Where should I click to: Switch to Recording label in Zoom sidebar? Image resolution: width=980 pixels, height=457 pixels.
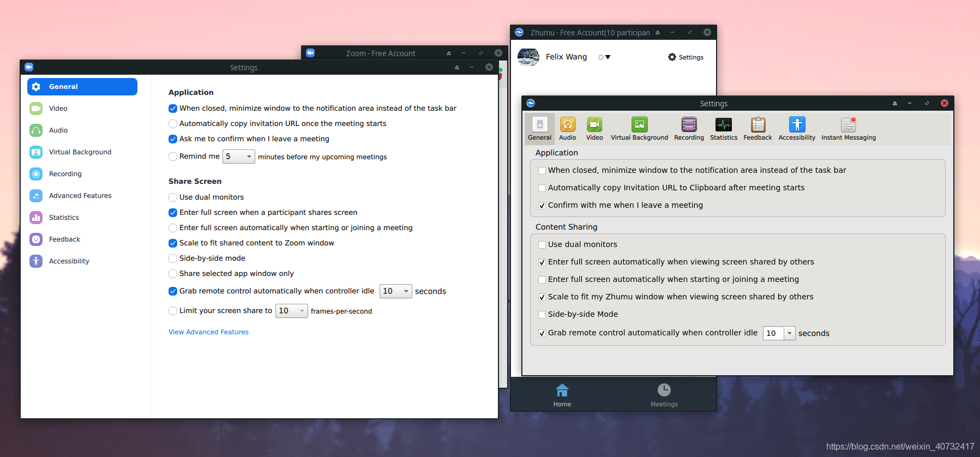click(65, 174)
